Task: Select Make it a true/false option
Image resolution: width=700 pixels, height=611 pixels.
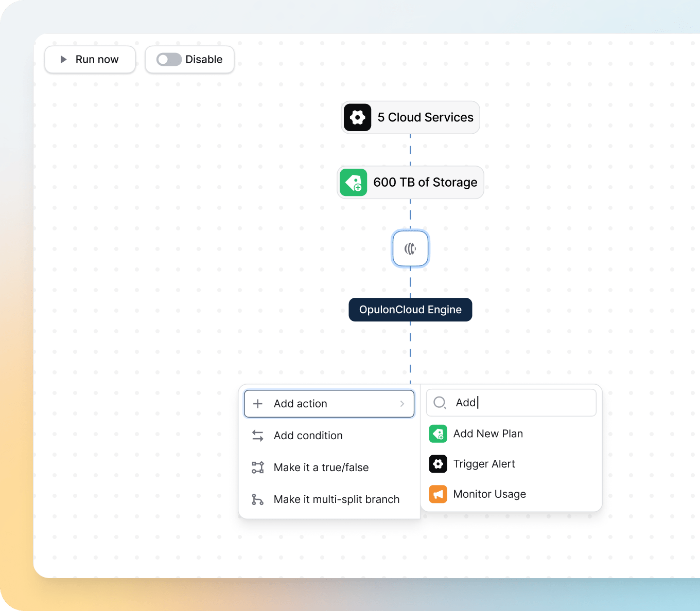Action: tap(321, 468)
